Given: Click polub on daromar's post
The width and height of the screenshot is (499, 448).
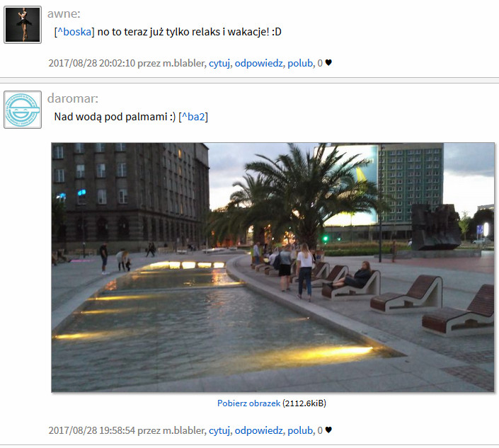Looking at the screenshot, I should [300, 430].
